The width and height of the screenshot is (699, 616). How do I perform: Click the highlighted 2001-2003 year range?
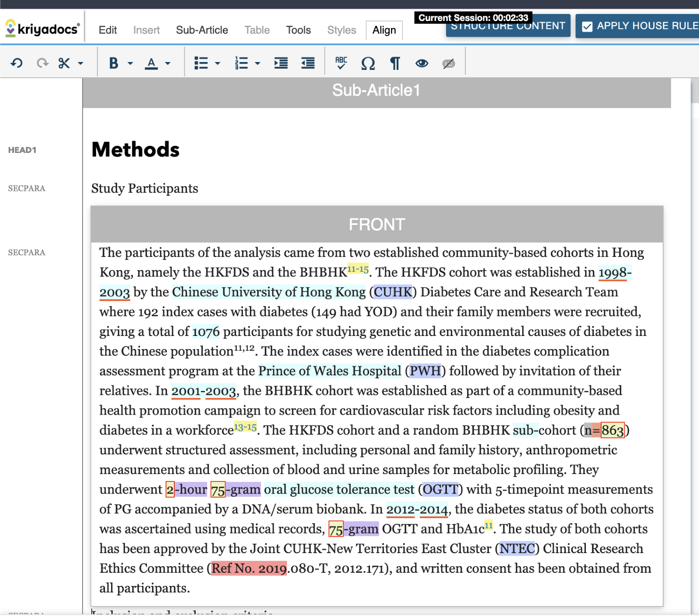click(204, 391)
